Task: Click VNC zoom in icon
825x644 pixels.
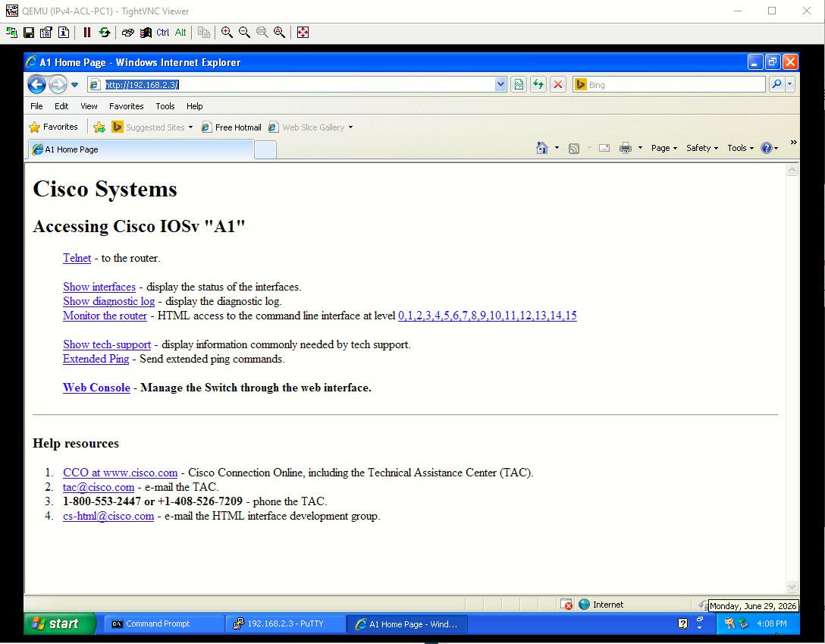Action: pyautogui.click(x=227, y=33)
